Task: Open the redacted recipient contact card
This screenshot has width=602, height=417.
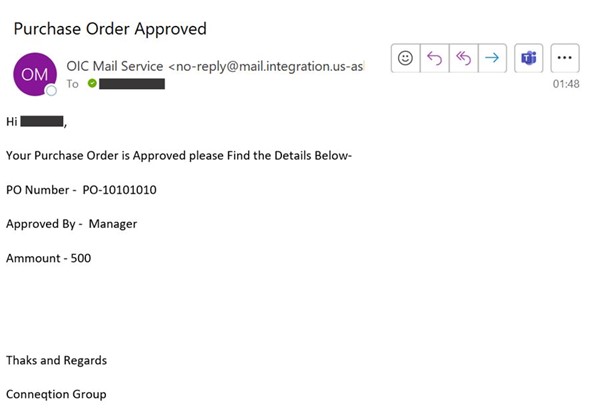Action: coord(132,84)
